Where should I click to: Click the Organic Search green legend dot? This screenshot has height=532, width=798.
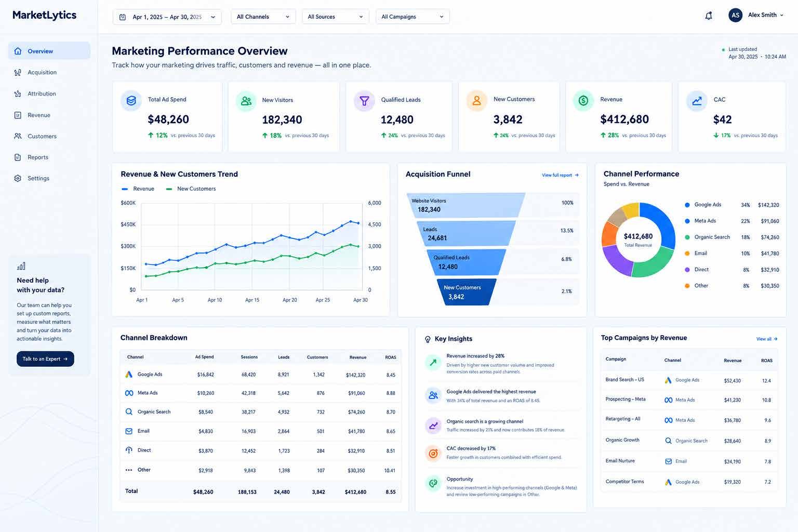click(x=687, y=237)
